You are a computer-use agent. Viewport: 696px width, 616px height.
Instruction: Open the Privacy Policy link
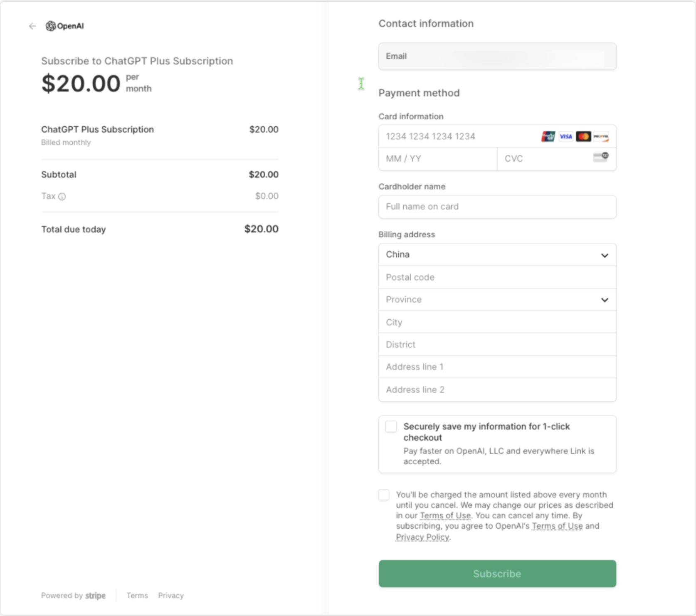pos(422,537)
